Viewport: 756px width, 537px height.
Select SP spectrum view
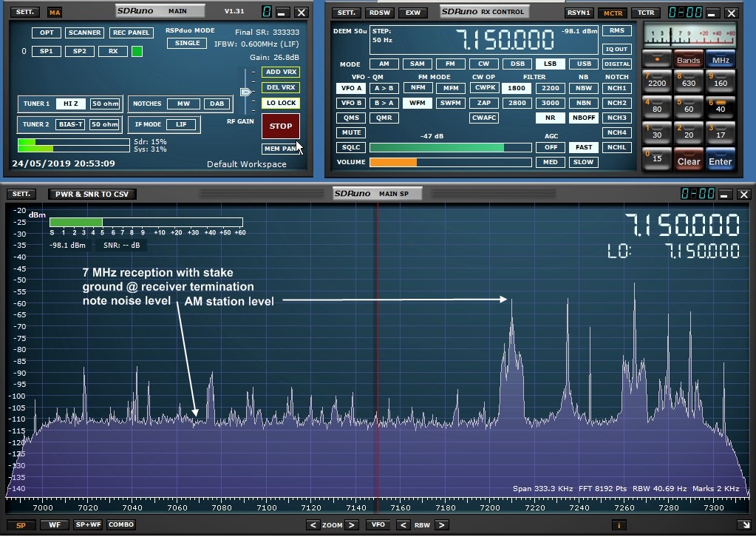coord(21,525)
